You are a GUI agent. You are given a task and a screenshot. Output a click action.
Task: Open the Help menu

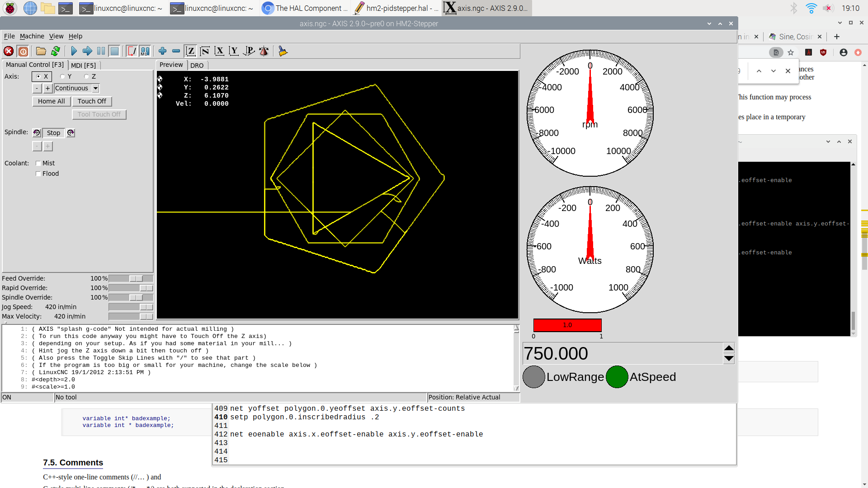[75, 36]
